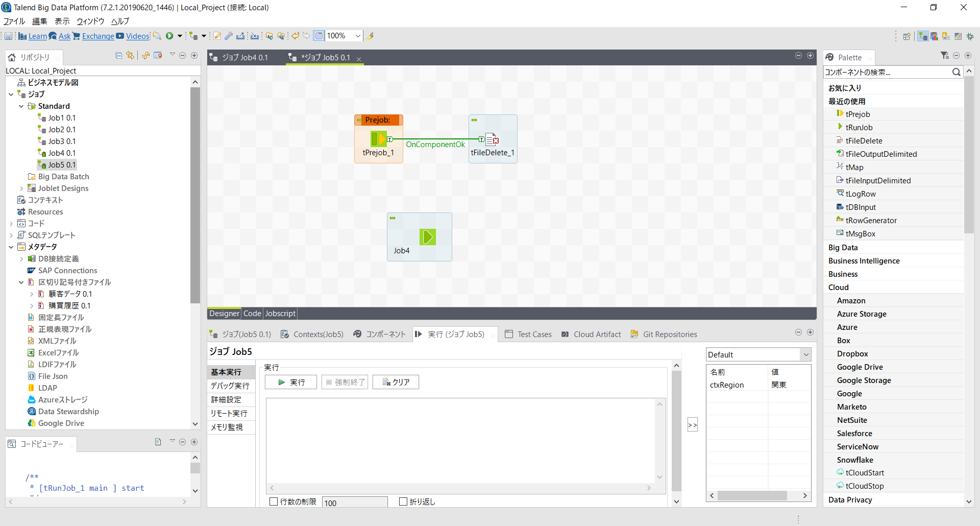
Task: Open the Default context dropdown
Action: coord(806,354)
